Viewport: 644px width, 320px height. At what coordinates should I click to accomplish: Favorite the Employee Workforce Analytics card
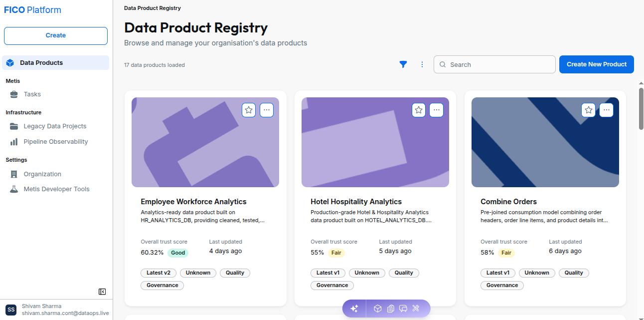click(x=249, y=110)
